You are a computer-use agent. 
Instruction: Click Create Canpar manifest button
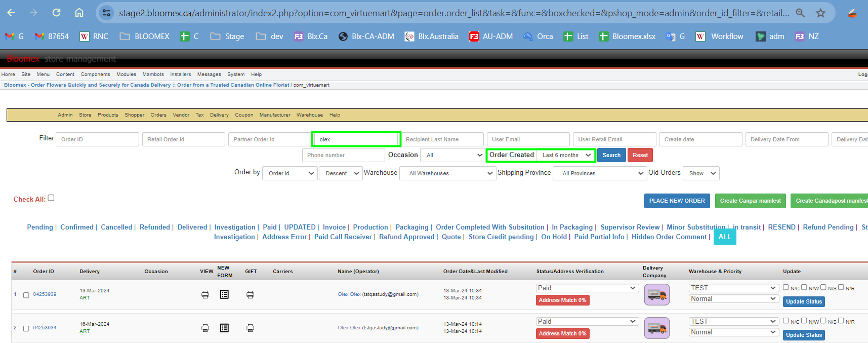(x=751, y=201)
